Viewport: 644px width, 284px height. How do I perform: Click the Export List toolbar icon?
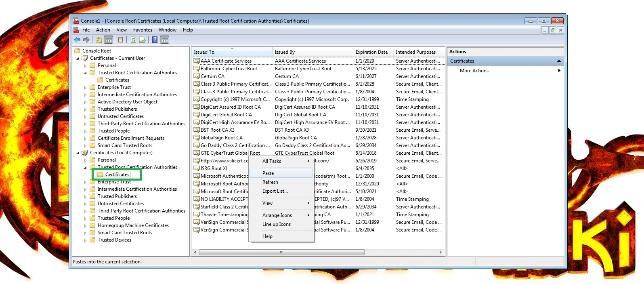[x=142, y=40]
